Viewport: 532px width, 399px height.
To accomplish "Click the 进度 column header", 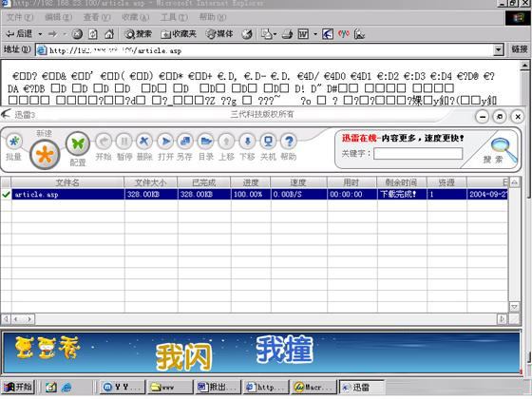I will pyautogui.click(x=251, y=182).
